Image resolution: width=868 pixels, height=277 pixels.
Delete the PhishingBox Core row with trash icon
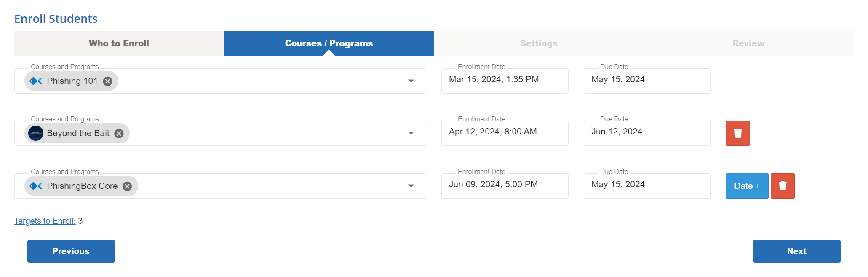tap(783, 186)
